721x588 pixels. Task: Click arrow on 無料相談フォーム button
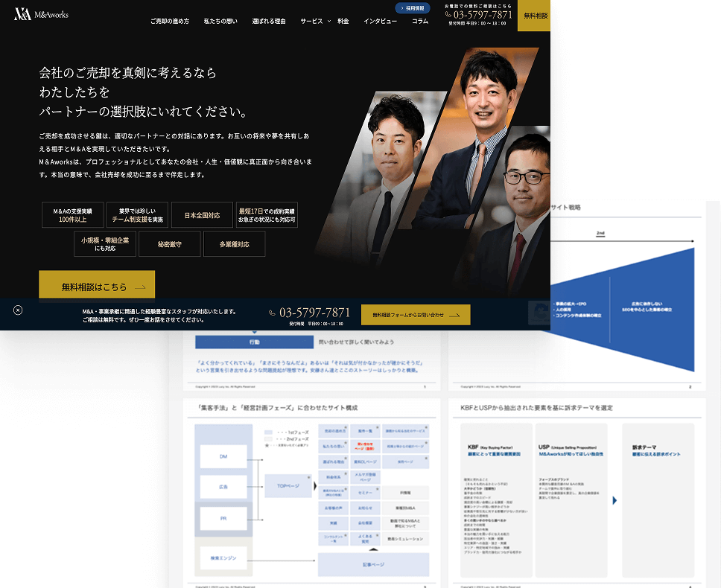pyautogui.click(x=455, y=316)
